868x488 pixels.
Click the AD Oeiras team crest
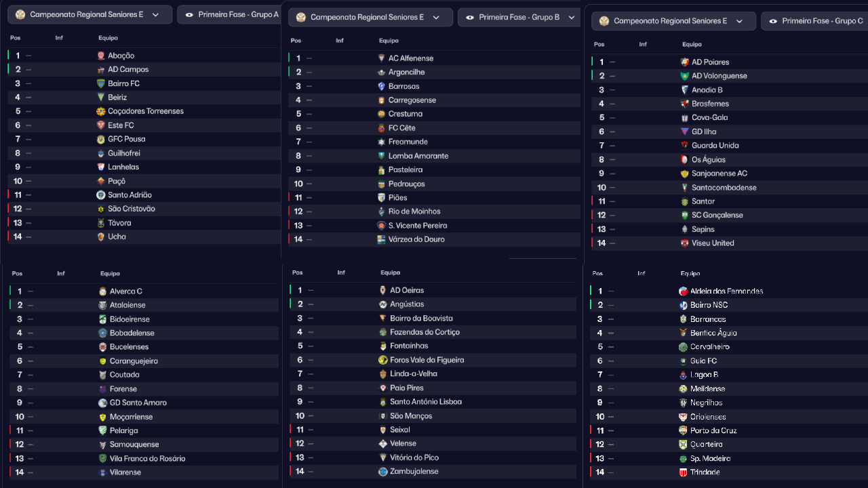point(383,290)
